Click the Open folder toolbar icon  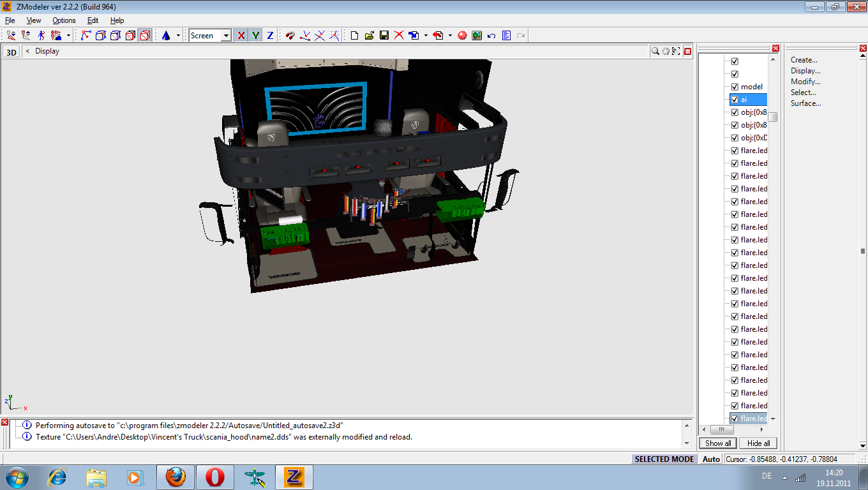[x=369, y=36]
